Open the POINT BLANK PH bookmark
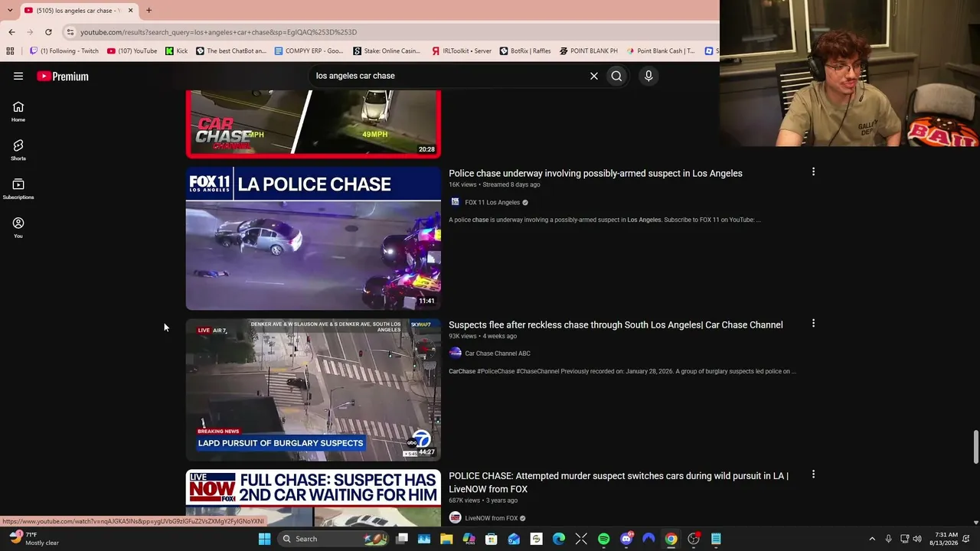The width and height of the screenshot is (980, 551). (x=589, y=51)
